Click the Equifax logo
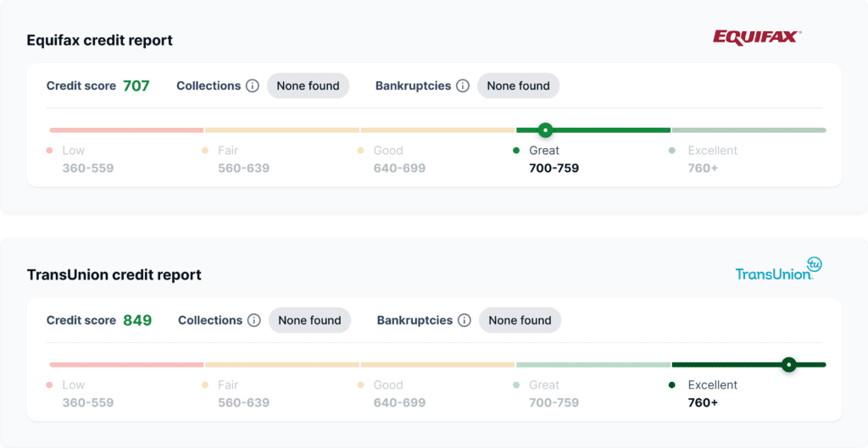Image resolution: width=868 pixels, height=448 pixels. tap(756, 36)
